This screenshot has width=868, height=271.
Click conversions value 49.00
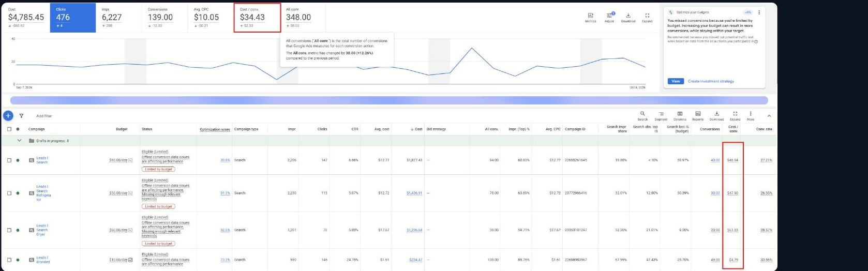pyautogui.click(x=715, y=260)
